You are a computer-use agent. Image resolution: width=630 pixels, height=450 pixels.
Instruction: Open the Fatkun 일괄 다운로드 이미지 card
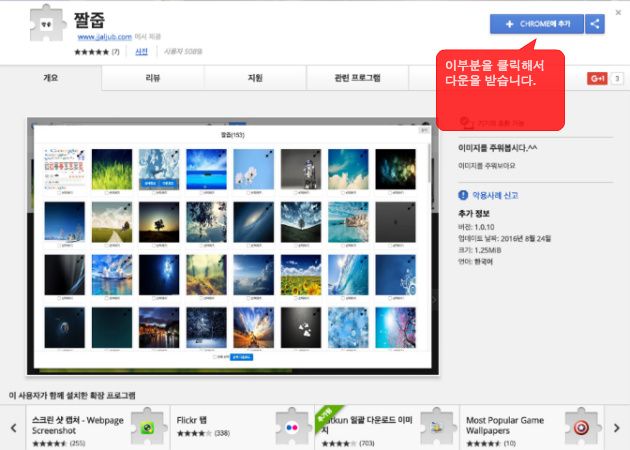[387, 428]
